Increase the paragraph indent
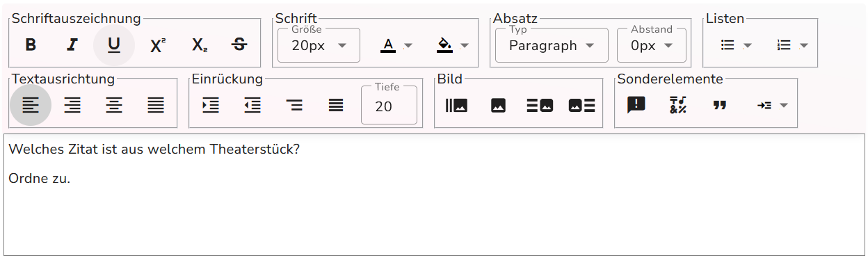This screenshot has height=258, width=868. 211,106
